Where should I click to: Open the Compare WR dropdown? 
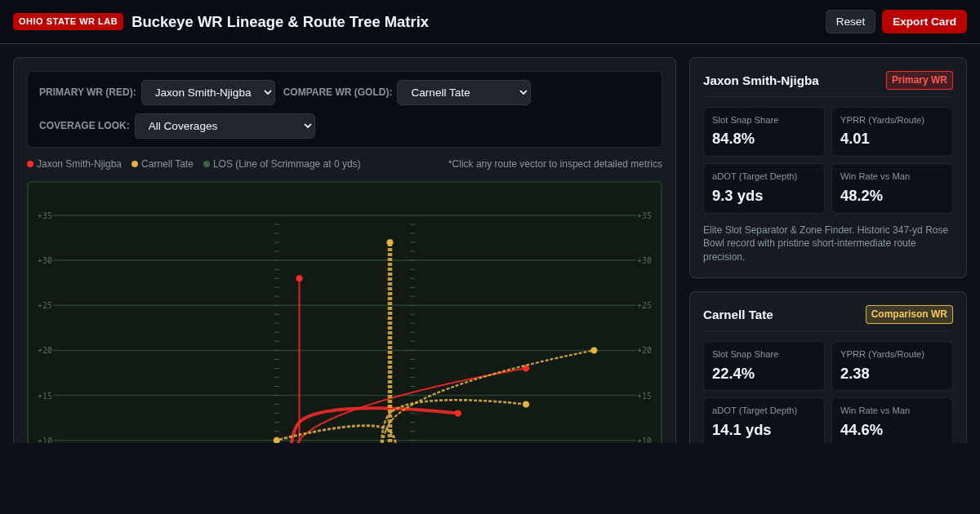(x=464, y=92)
